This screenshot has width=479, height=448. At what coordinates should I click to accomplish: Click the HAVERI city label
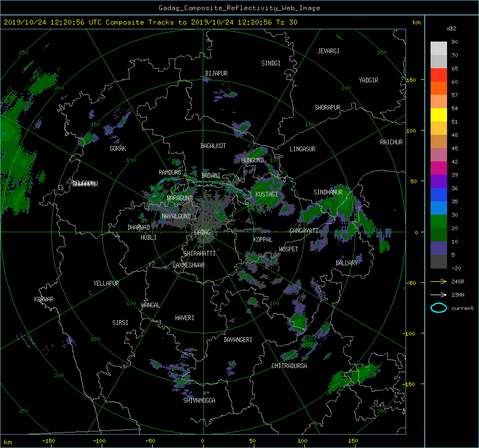[185, 318]
